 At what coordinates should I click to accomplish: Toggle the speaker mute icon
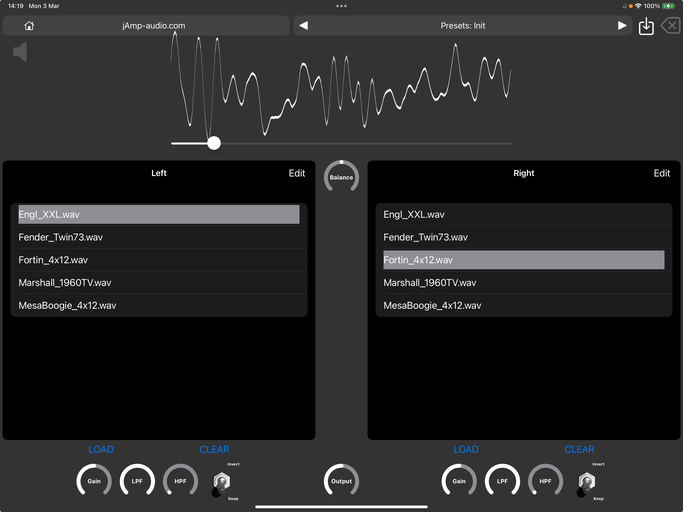[20, 52]
